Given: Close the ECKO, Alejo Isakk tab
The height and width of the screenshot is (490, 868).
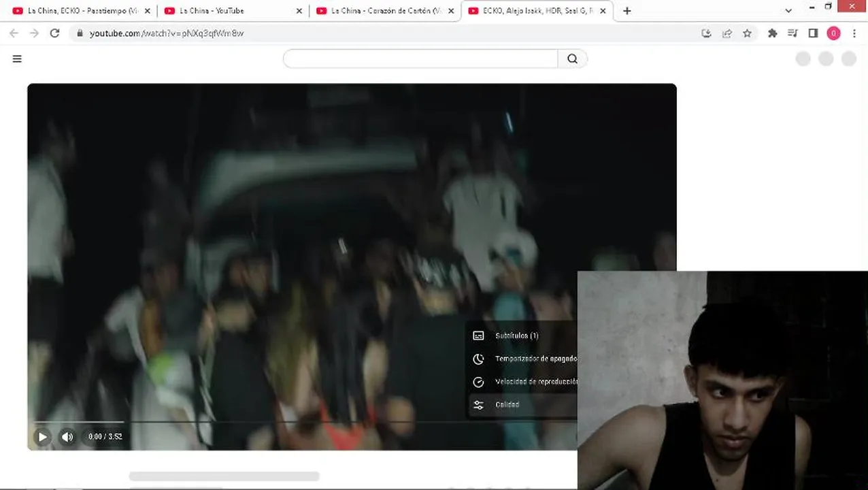Looking at the screenshot, I should point(602,11).
